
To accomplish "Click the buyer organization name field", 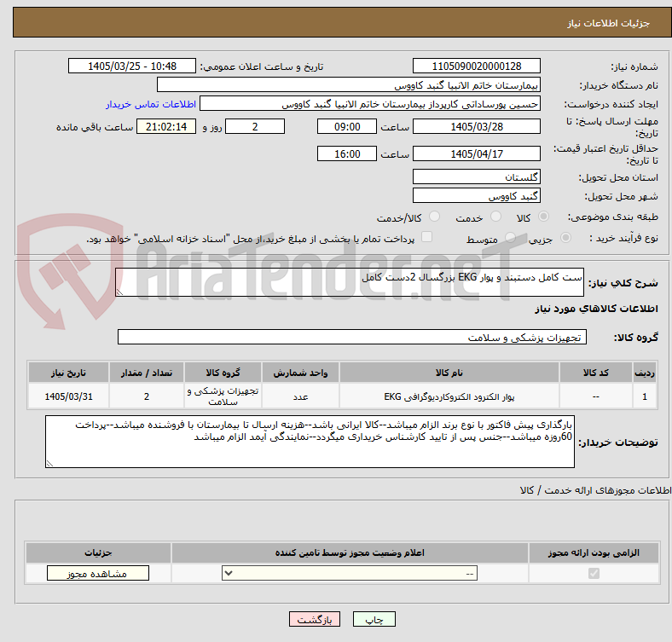I will pyautogui.click(x=349, y=85).
